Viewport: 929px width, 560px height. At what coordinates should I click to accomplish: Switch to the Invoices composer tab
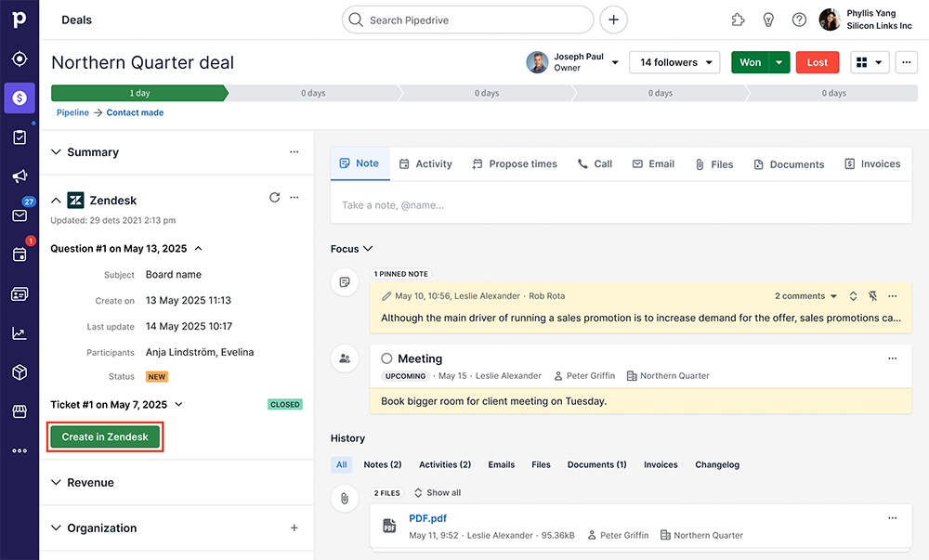(872, 164)
